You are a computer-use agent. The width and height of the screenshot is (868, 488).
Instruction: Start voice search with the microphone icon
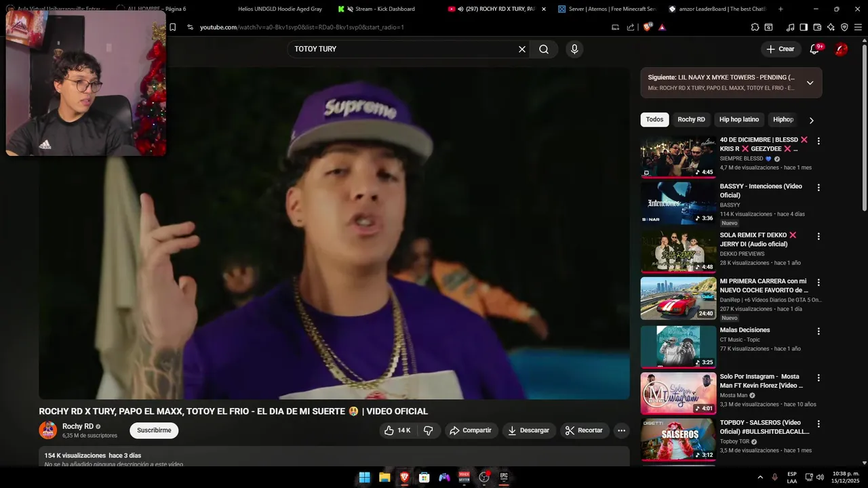[x=574, y=49]
